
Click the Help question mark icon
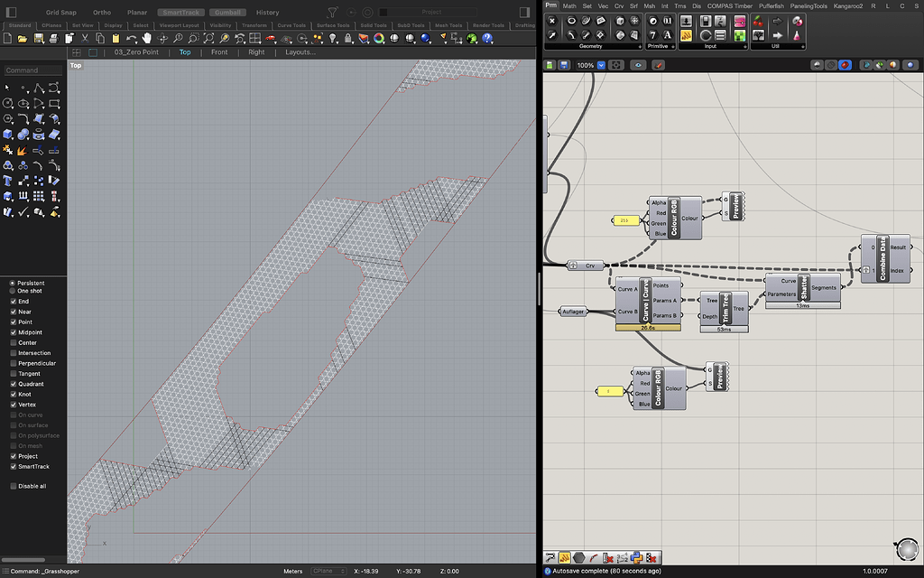487,38
